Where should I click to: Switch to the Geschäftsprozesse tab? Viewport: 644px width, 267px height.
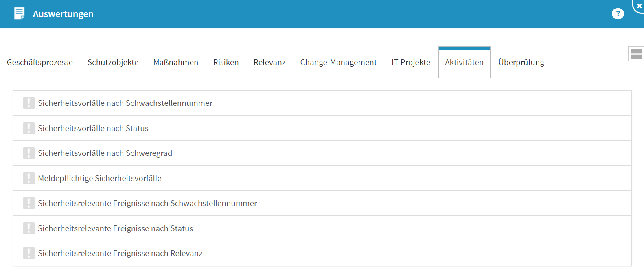(40, 62)
